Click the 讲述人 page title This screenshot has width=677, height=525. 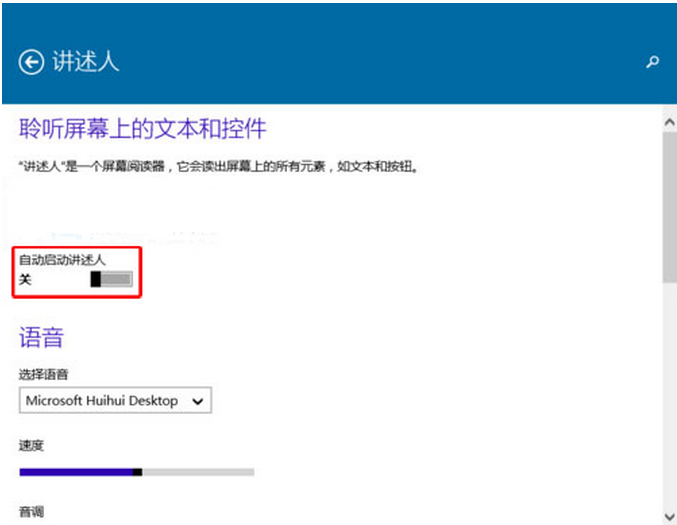point(85,62)
